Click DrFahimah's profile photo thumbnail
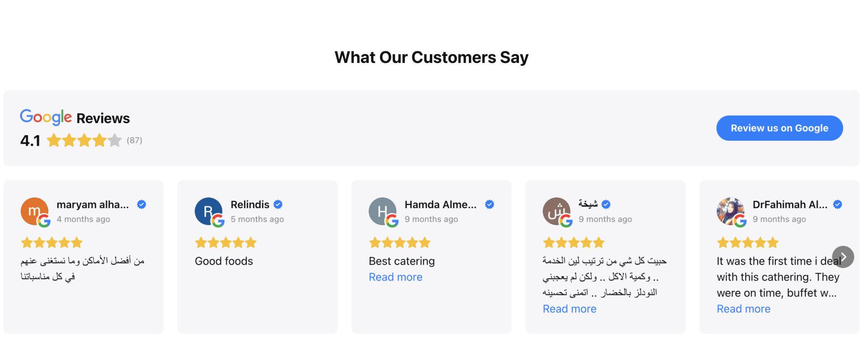Image resolution: width=868 pixels, height=343 pixels. coord(731,211)
